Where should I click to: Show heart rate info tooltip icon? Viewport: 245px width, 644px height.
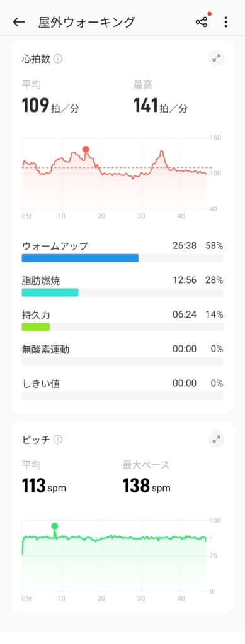tap(58, 58)
